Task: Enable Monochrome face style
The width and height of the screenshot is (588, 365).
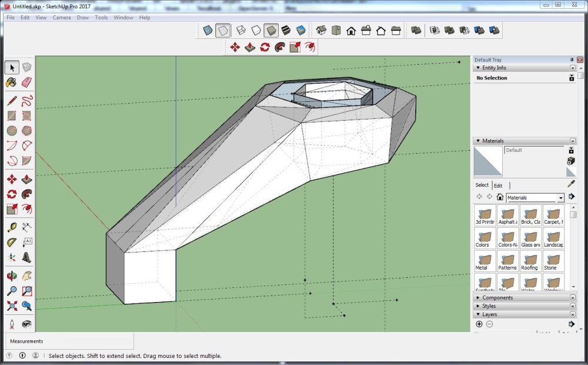Action: coord(300,31)
